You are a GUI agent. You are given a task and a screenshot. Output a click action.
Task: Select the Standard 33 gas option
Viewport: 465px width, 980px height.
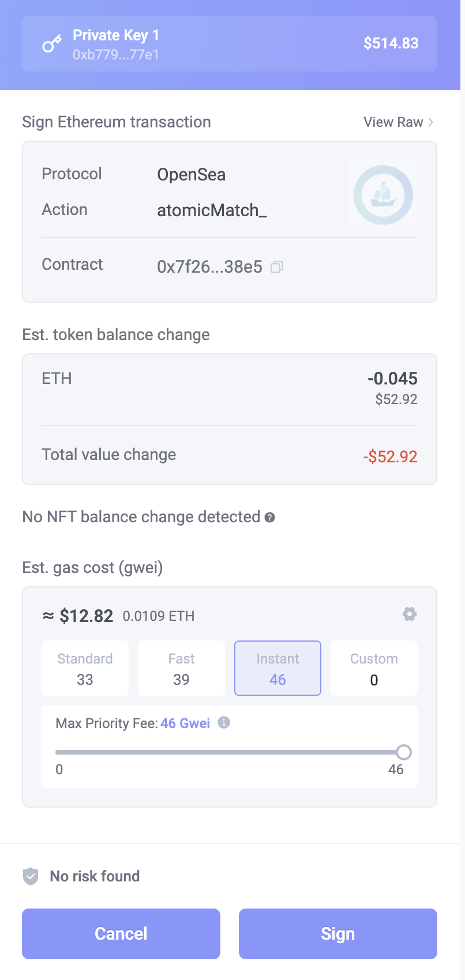(x=85, y=668)
